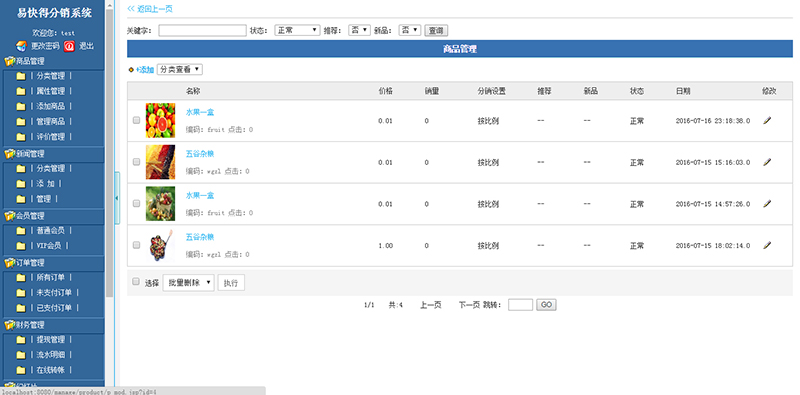Click folder icon beside 流水明细

point(20,355)
